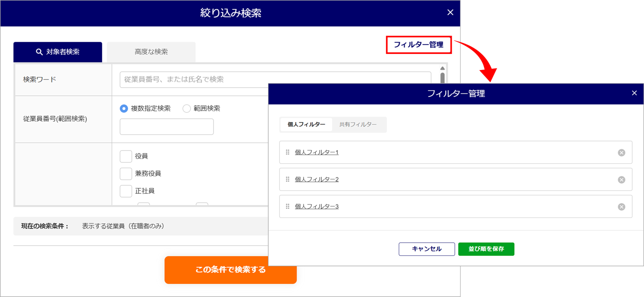This screenshot has height=297, width=644.
Task: Click drag handle beside 個人フィルター2
Action: (x=287, y=179)
